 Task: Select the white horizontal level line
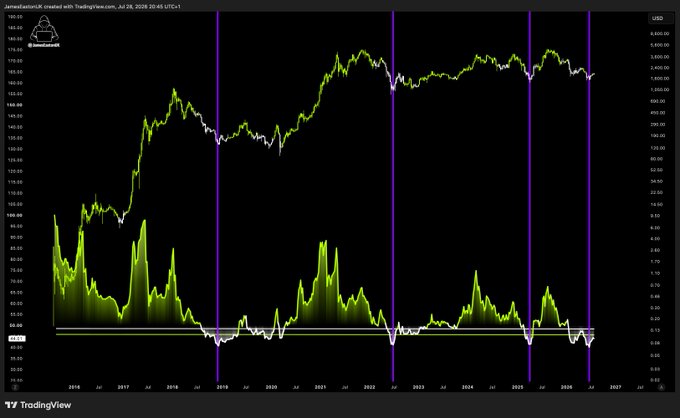(x=325, y=329)
